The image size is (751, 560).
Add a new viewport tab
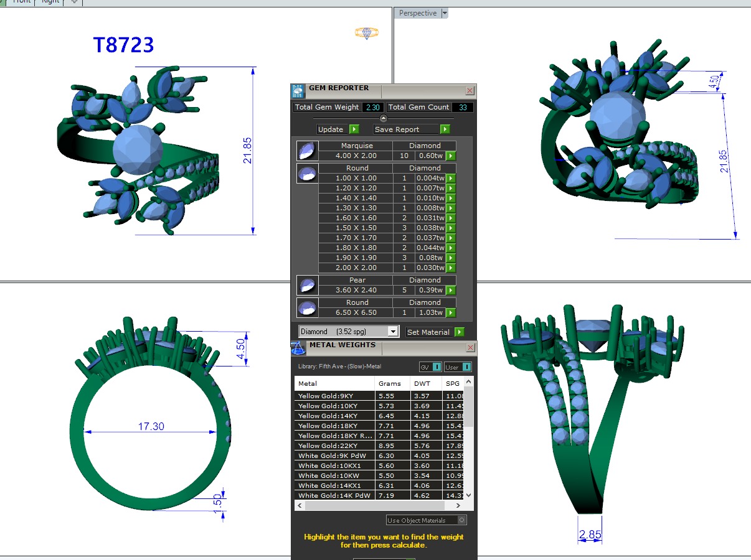click(x=74, y=2)
